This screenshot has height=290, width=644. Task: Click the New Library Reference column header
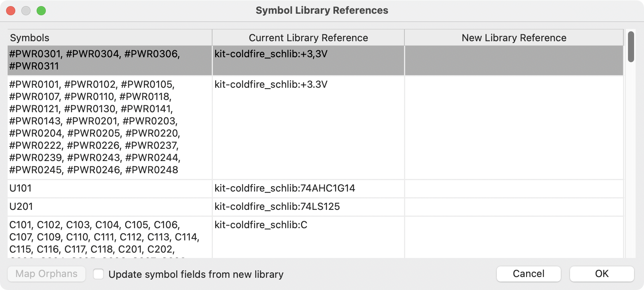514,38
